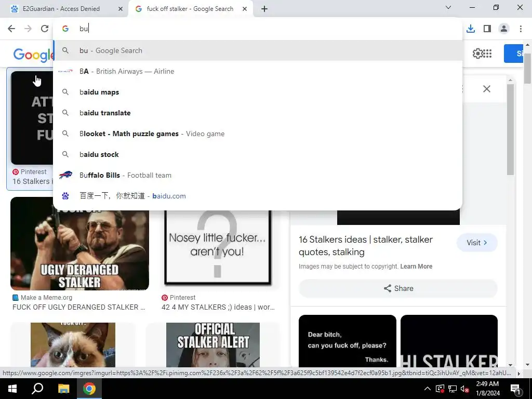This screenshot has height=399, width=532.
Task: Choose the 'baidu maps' suggestion
Action: pyautogui.click(x=258, y=92)
